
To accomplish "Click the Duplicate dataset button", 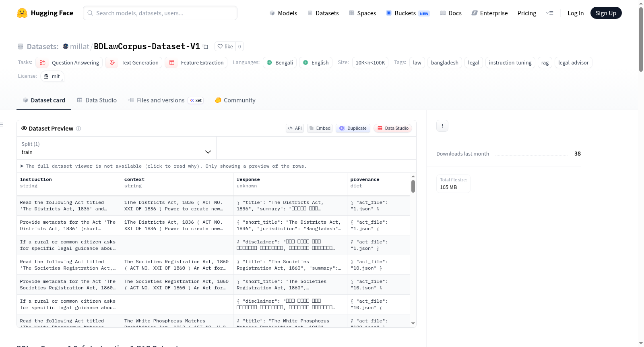I will [x=353, y=128].
